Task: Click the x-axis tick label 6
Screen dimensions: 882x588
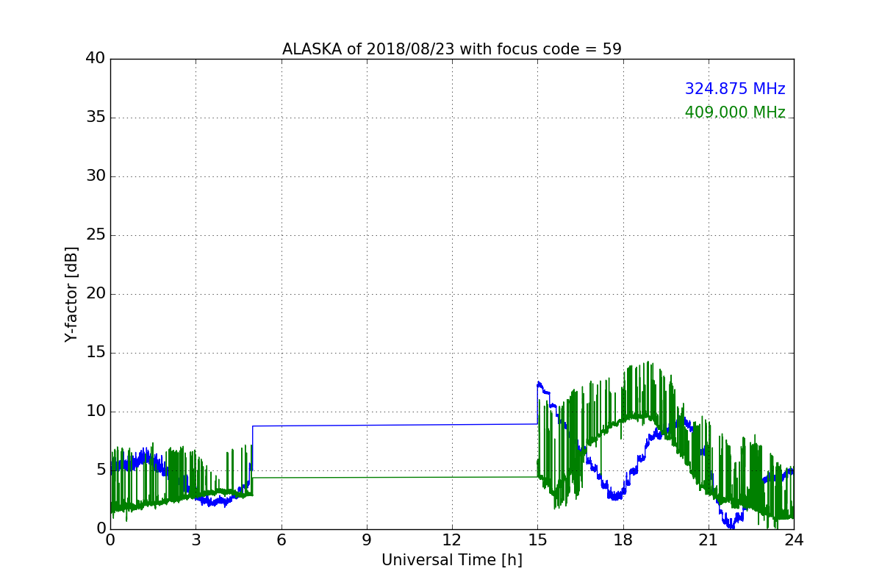Action: click(x=281, y=540)
